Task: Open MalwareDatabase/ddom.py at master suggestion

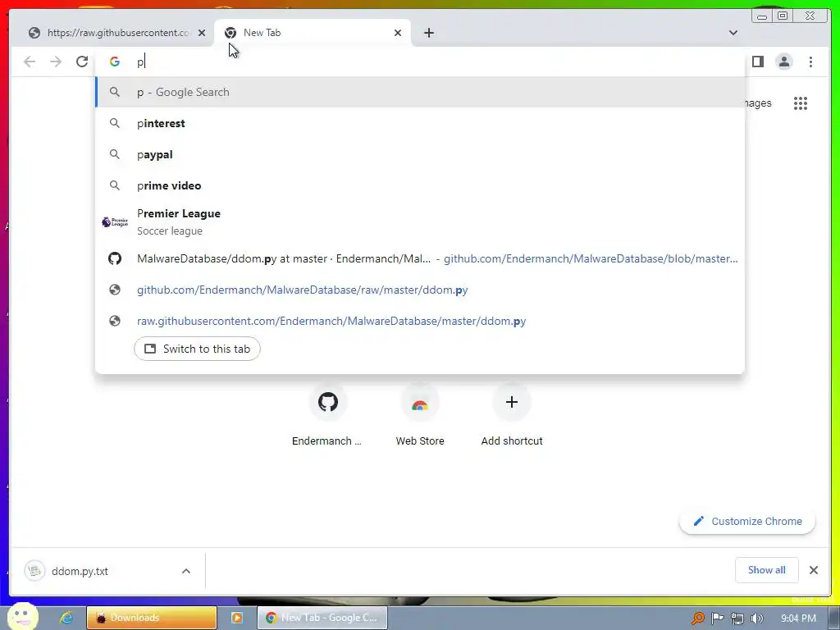Action: 420,258
